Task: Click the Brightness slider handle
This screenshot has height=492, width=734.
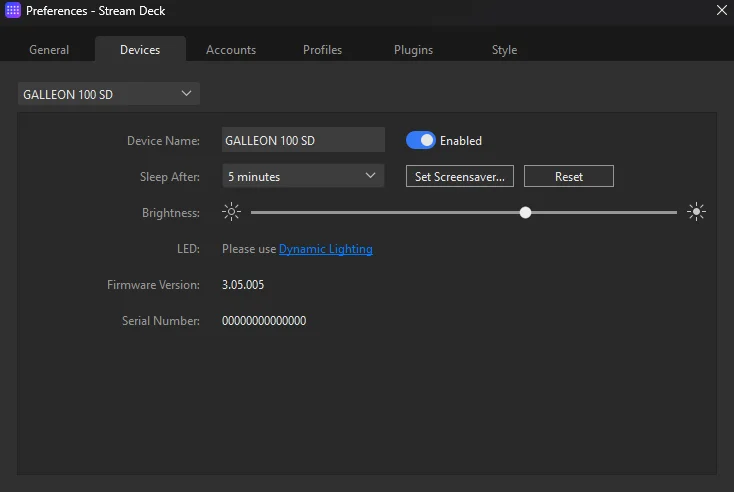Action: point(525,213)
